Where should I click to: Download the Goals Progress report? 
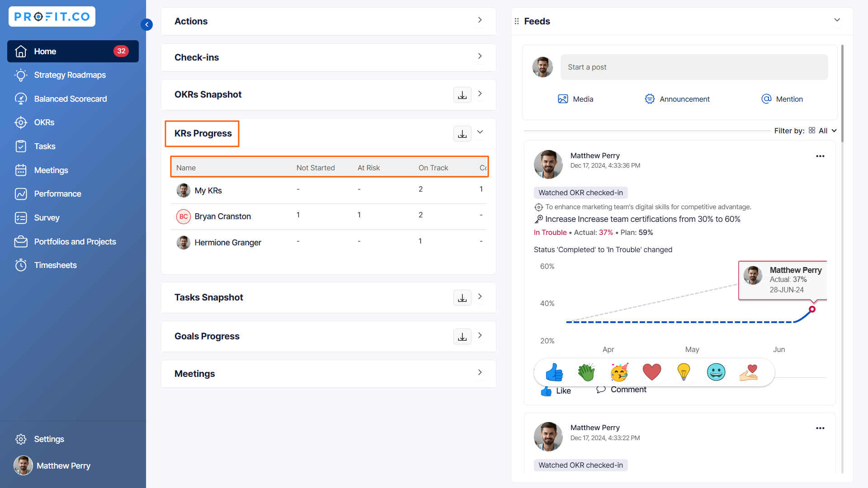pyautogui.click(x=462, y=337)
